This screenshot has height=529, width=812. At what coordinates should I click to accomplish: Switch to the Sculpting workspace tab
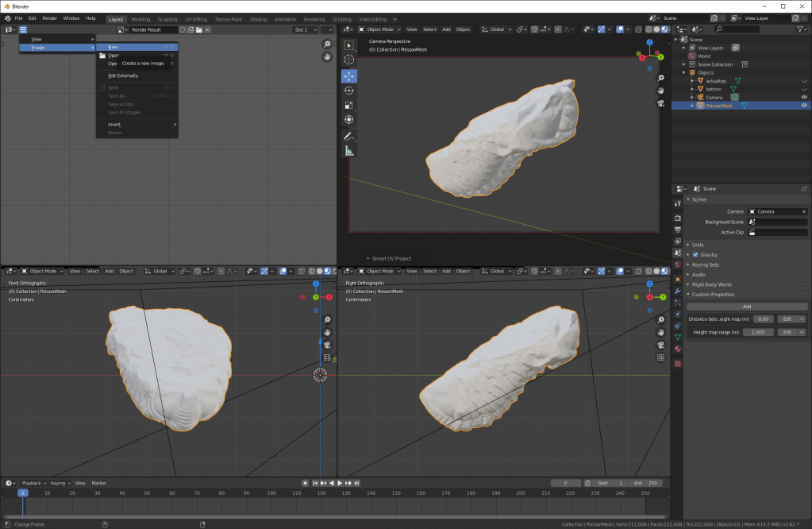pyautogui.click(x=167, y=18)
